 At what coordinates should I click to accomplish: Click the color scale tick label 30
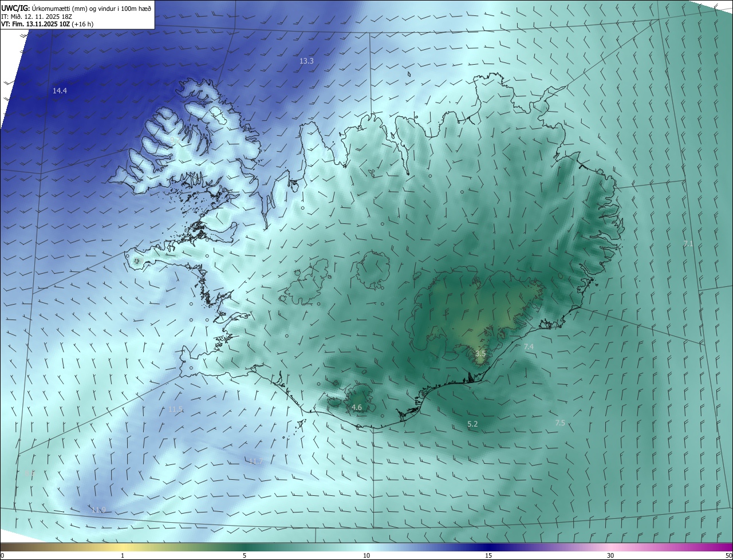[610, 555]
